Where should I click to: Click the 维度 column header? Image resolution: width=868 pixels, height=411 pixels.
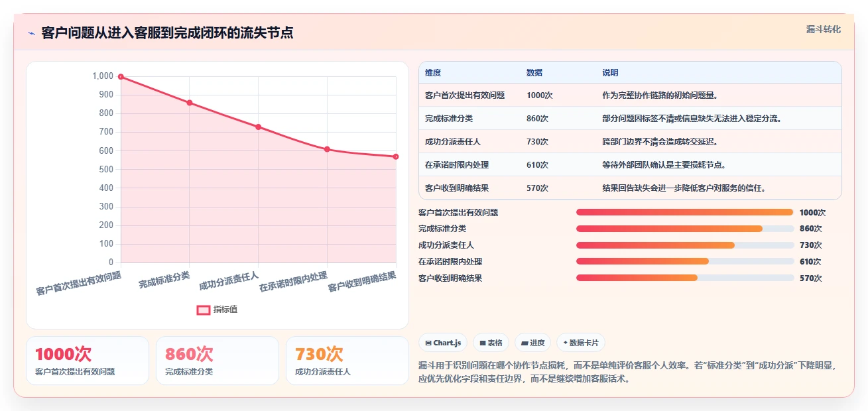pyautogui.click(x=433, y=73)
